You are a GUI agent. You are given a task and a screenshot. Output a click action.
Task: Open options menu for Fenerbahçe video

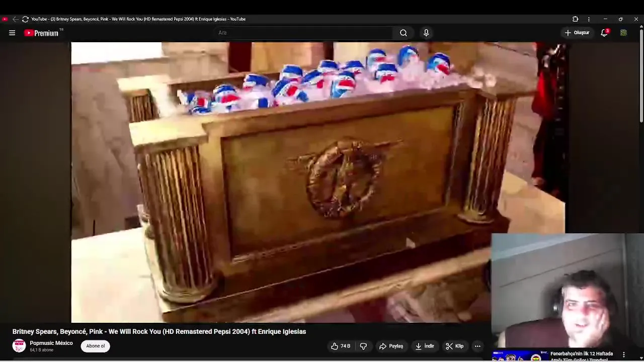pyautogui.click(x=624, y=354)
